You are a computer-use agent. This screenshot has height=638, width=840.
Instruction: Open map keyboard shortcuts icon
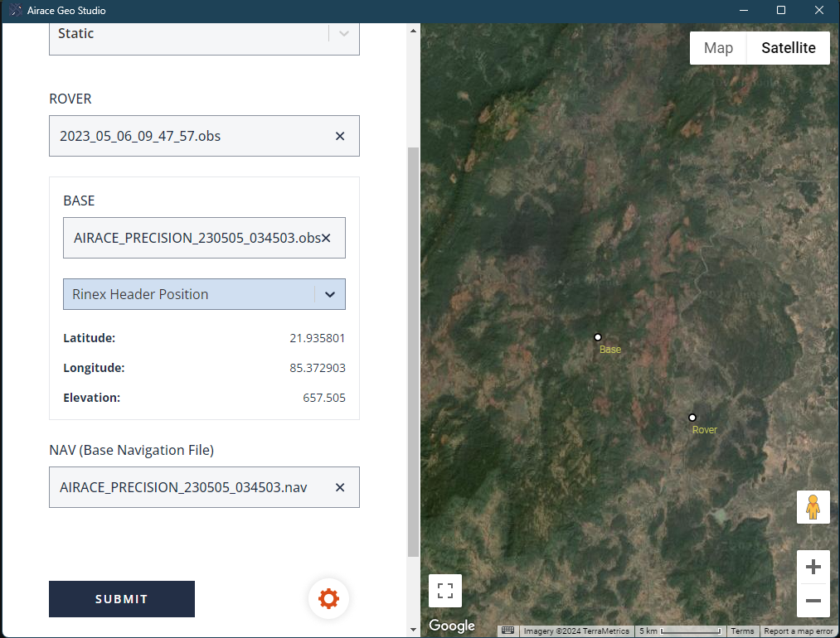pos(508,631)
